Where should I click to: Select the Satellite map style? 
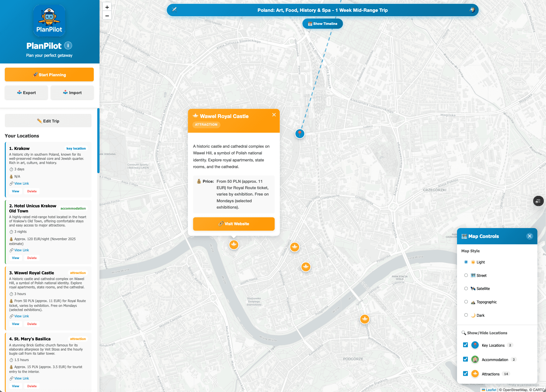coord(466,289)
